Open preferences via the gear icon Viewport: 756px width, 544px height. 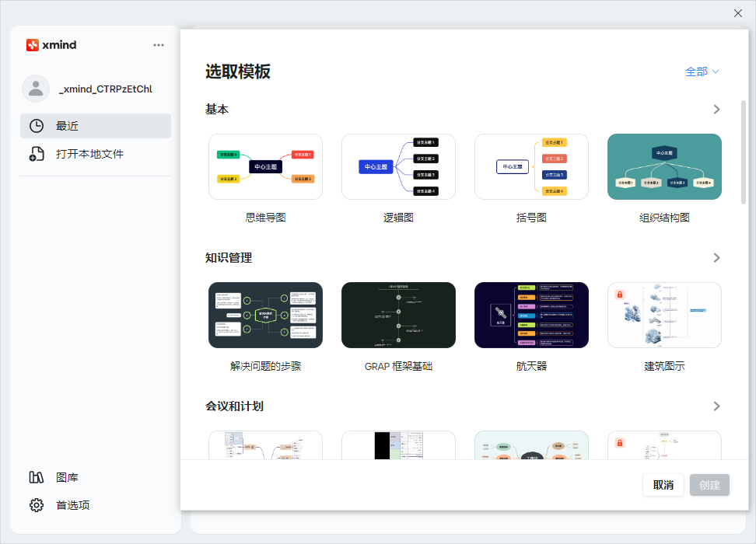tap(37, 505)
